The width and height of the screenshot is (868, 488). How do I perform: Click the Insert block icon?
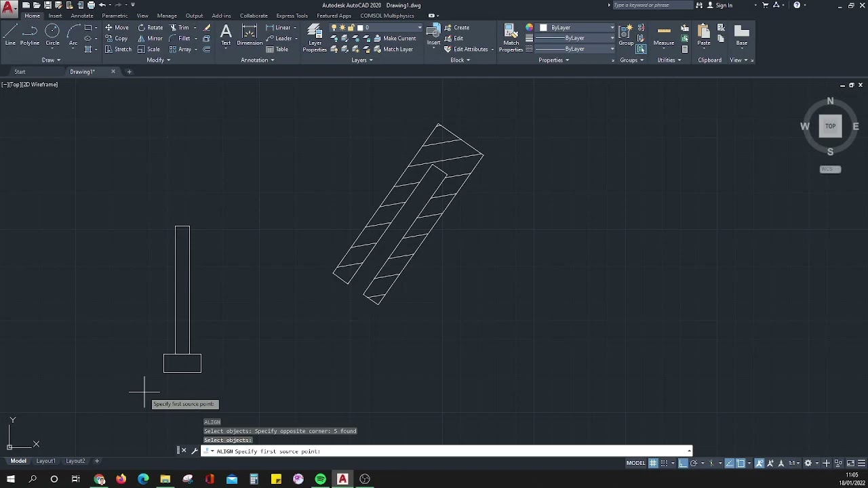click(433, 35)
